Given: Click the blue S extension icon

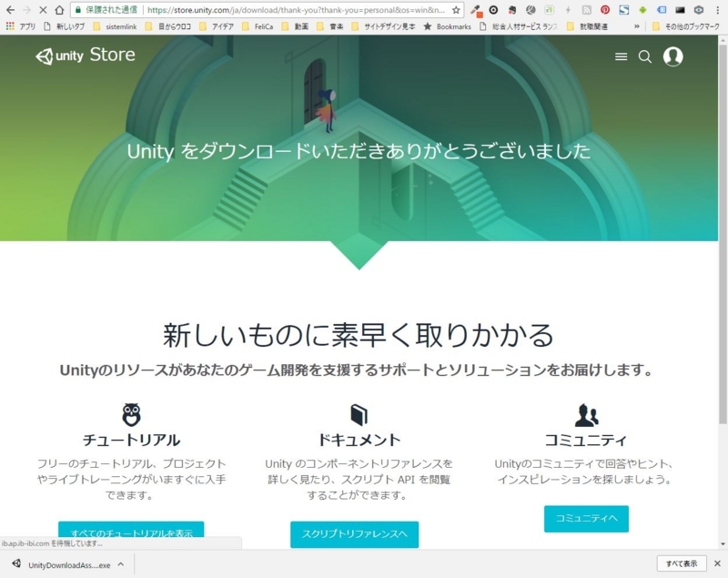Looking at the screenshot, I should pyautogui.click(x=623, y=10).
